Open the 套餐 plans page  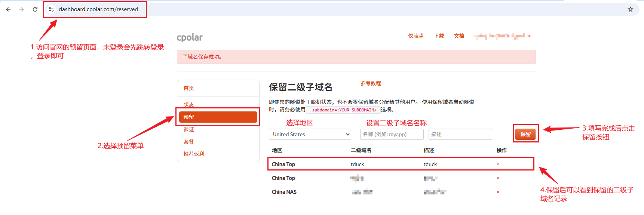tap(189, 142)
